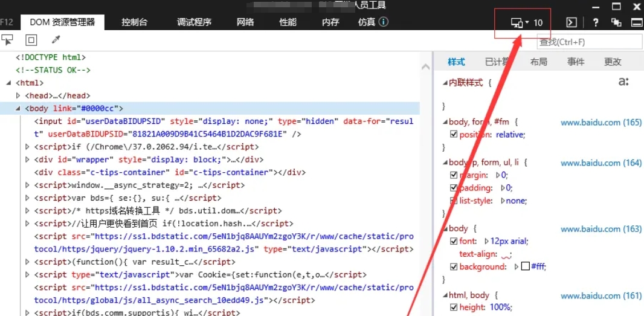Collapse the <html> node
This screenshot has width=644, height=316.
pyautogui.click(x=10, y=83)
